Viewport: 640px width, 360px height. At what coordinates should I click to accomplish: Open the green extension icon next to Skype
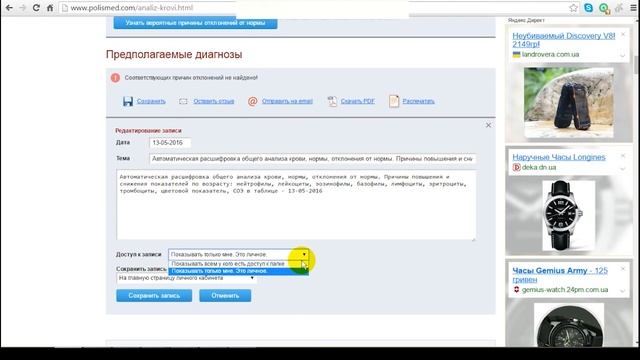pos(604,8)
